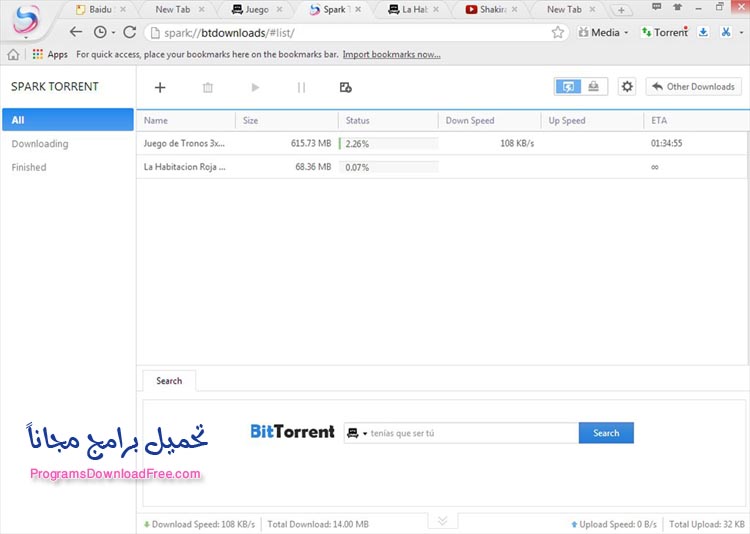The width and height of the screenshot is (750, 534).
Task: Click the skin shirt icon in title bar
Action: (x=677, y=7)
